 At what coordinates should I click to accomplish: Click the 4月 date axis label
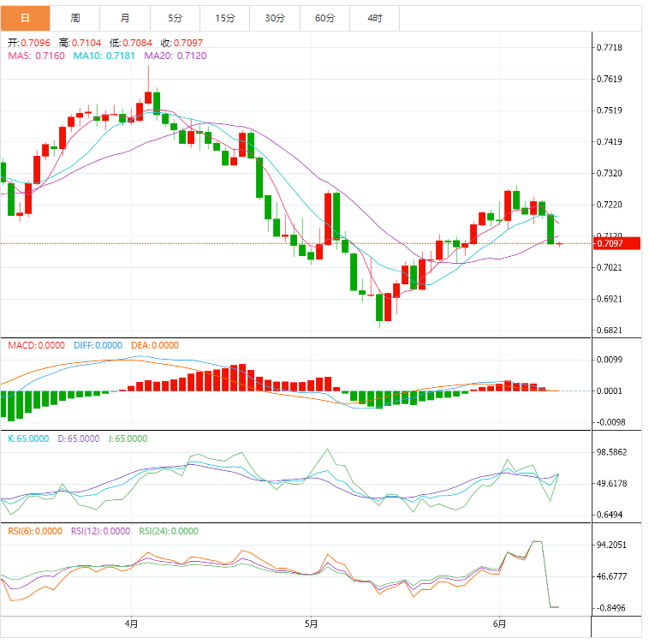click(131, 623)
